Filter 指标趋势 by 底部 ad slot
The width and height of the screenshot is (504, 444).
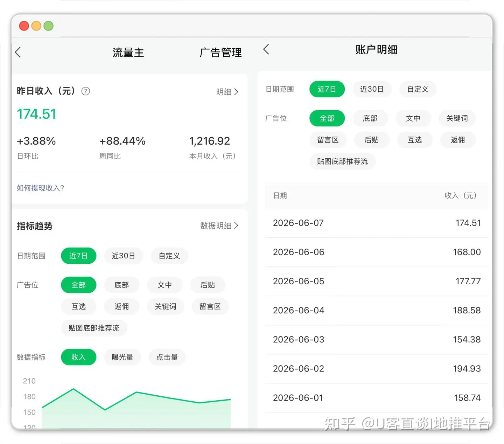pos(121,285)
